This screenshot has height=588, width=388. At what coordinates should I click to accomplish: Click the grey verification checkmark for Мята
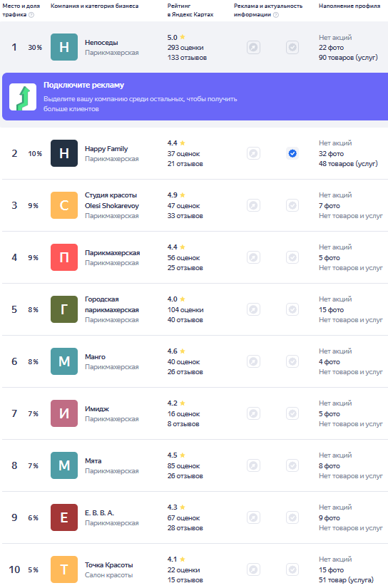pyautogui.click(x=292, y=465)
